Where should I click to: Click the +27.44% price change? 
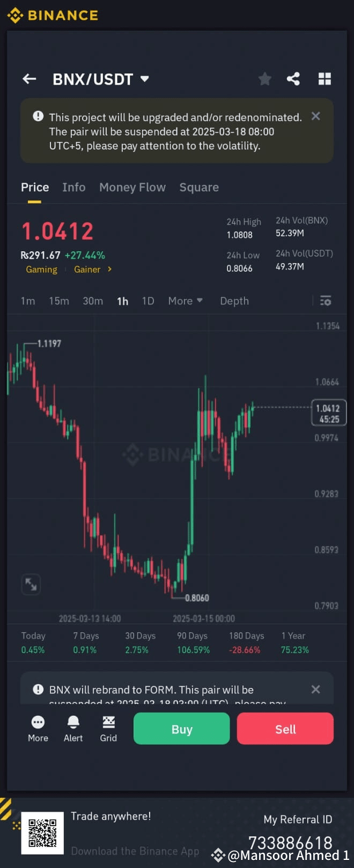(85, 255)
